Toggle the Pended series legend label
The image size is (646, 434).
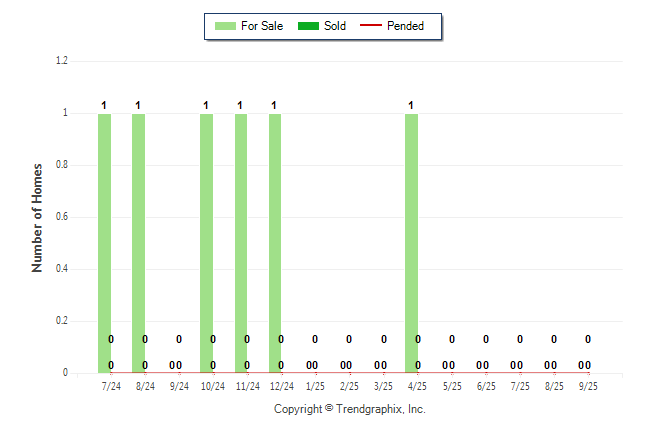coord(405,26)
